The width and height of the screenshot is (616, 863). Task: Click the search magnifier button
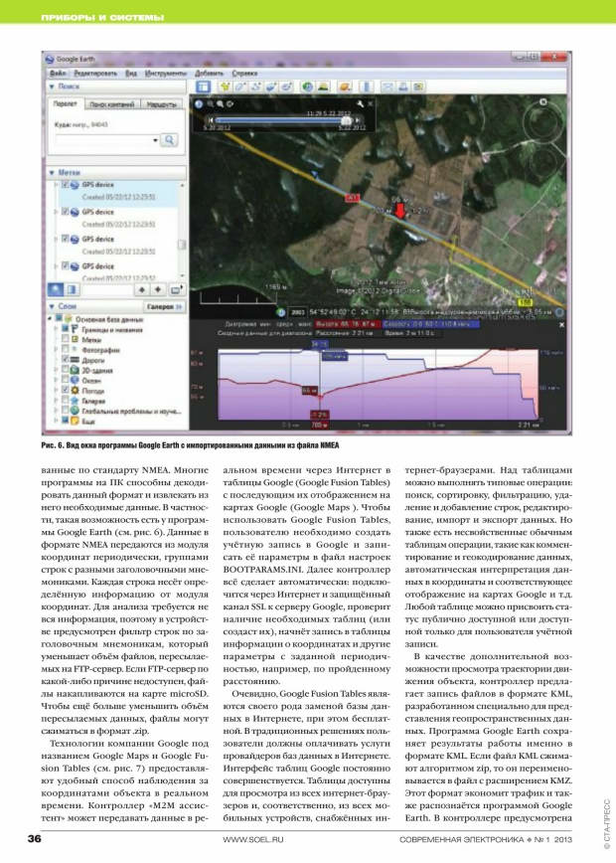pos(169,140)
